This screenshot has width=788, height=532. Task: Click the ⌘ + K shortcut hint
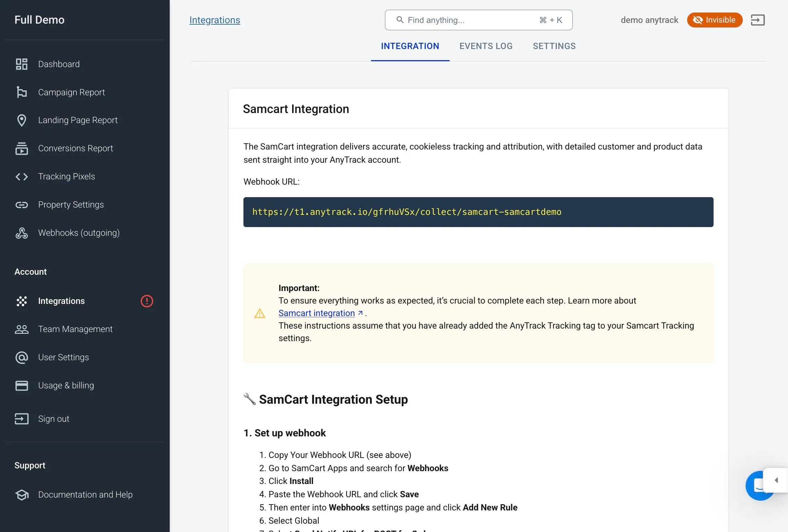pyautogui.click(x=550, y=20)
